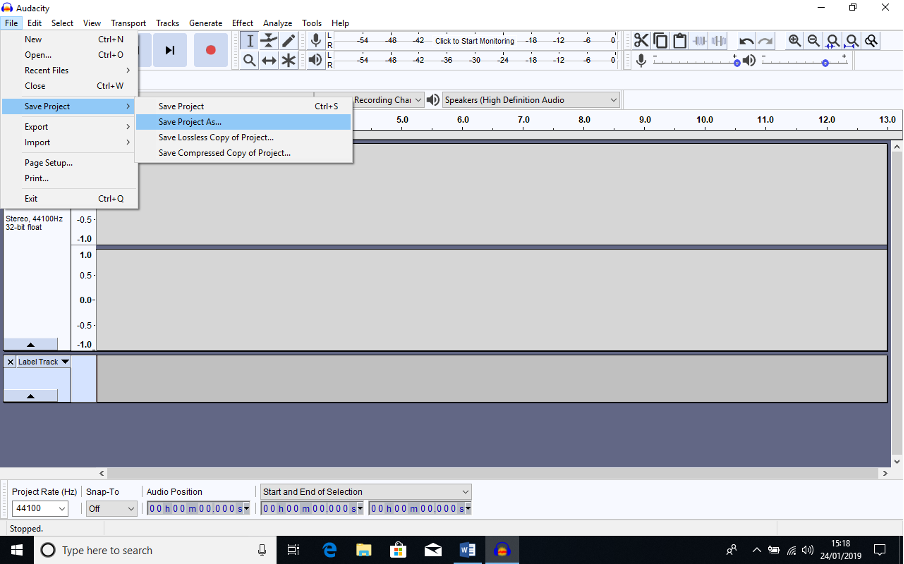Click the vertical scrollbar down arrow
The image size is (904, 564).
[x=897, y=461]
